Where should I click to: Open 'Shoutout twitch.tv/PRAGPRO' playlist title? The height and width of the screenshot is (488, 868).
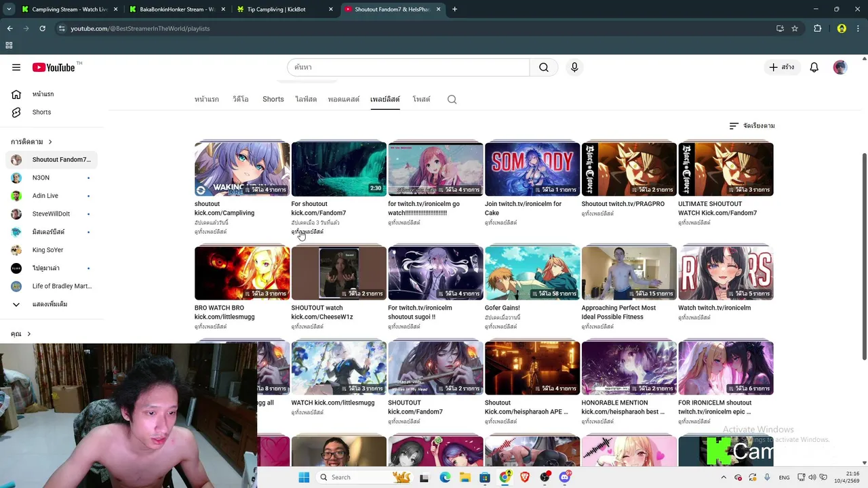point(623,204)
